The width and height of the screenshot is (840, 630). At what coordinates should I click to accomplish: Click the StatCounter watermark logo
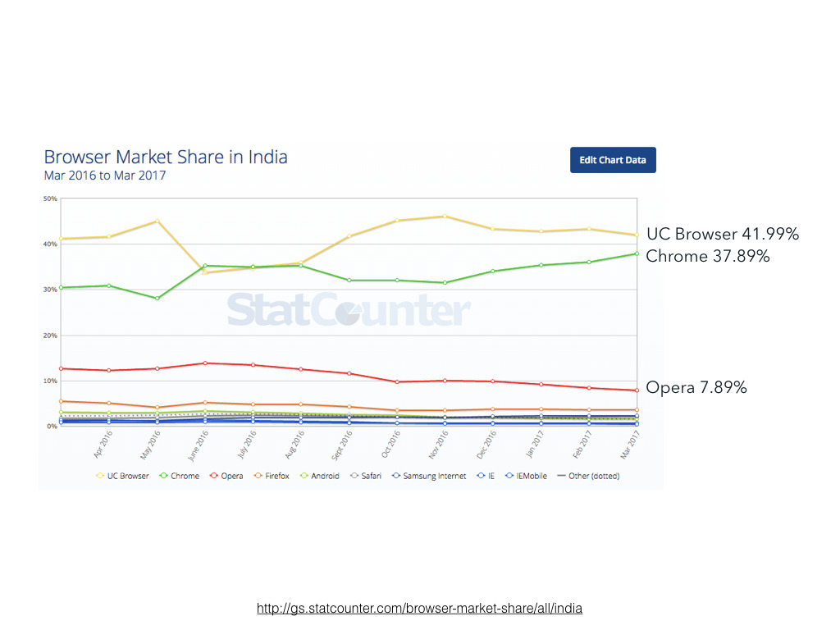349,312
